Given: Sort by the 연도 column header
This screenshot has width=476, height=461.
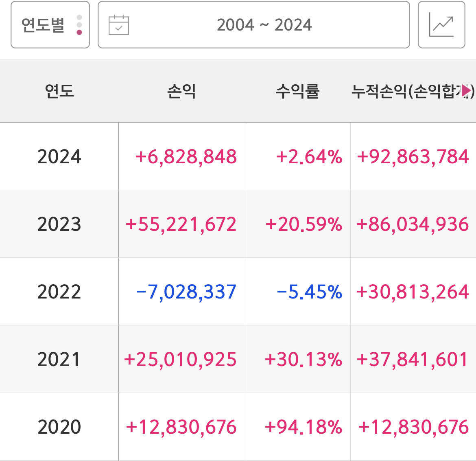Looking at the screenshot, I should [x=59, y=91].
